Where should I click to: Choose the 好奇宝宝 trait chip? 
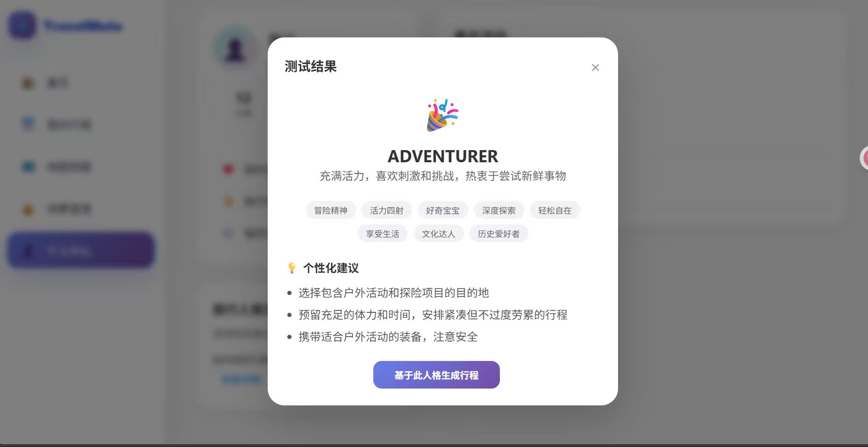click(x=443, y=210)
